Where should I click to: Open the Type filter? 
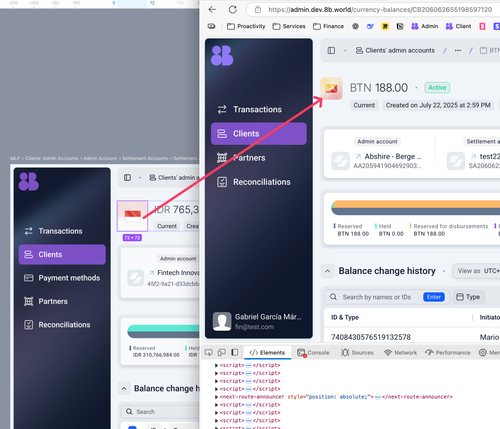(468, 297)
